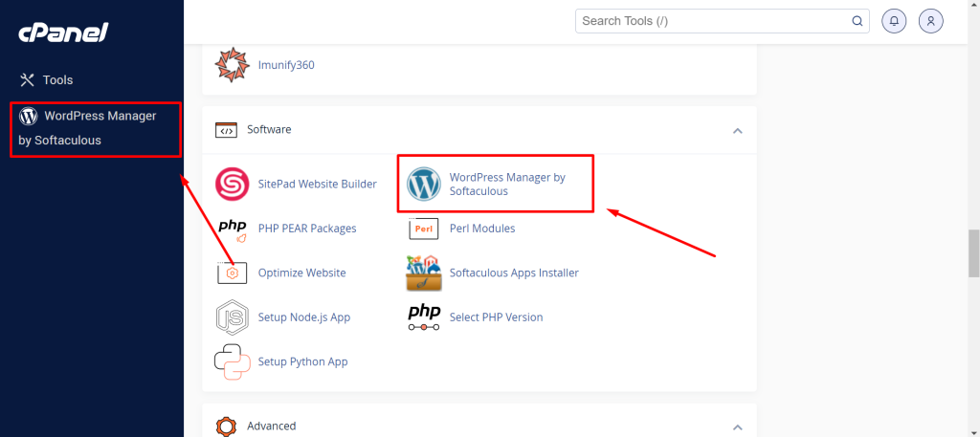Launch the Softaculous Apps Installer icon
This screenshot has height=437, width=980.
pos(424,273)
